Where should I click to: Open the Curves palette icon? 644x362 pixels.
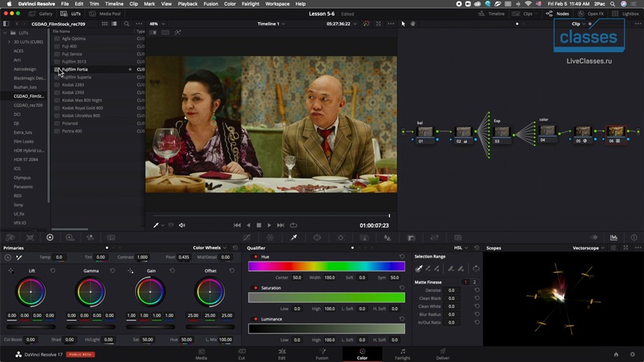click(247, 238)
